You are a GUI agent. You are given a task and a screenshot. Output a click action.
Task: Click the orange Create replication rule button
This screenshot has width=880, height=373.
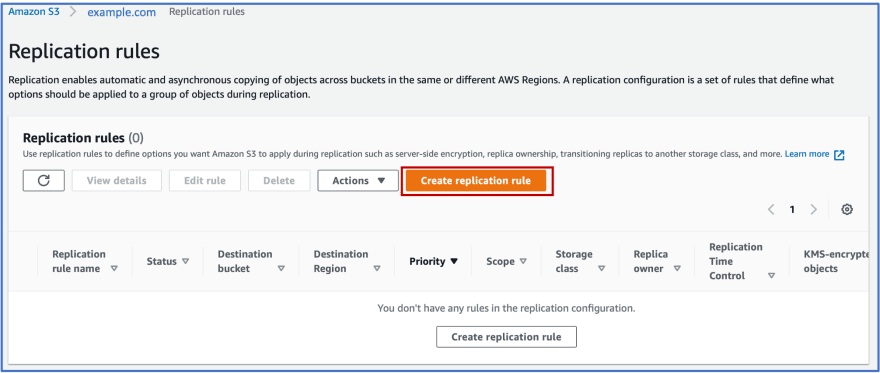tap(476, 181)
